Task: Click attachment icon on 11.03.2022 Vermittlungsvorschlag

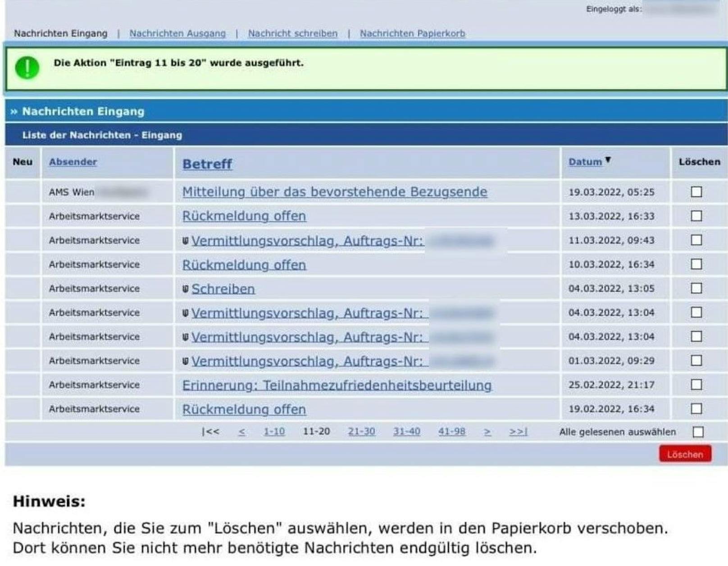Action: pyautogui.click(x=185, y=241)
